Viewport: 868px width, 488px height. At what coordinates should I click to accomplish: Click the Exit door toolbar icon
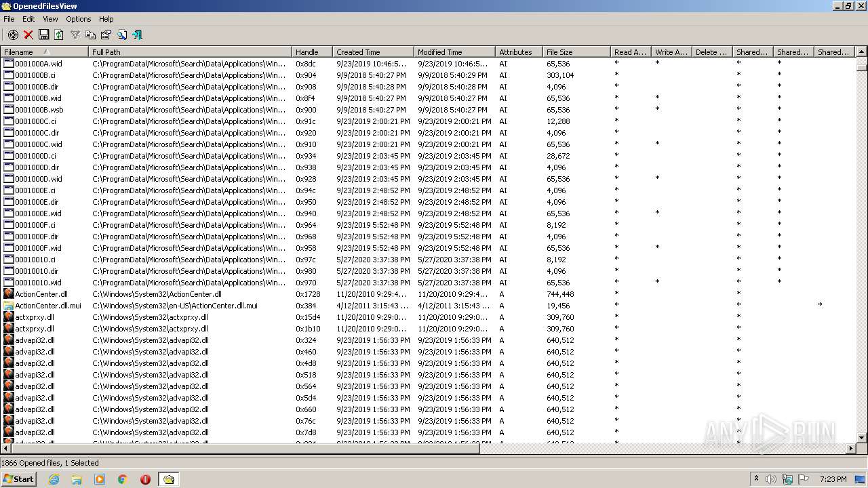pos(138,35)
